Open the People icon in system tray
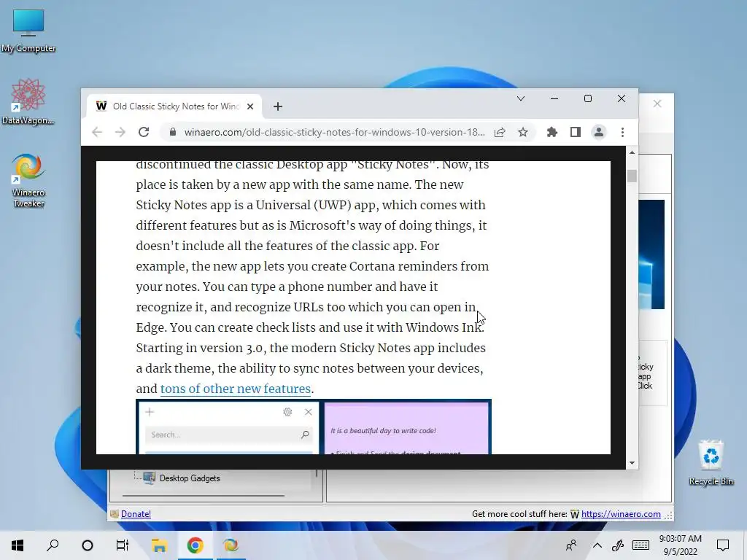747x560 pixels. (570, 545)
